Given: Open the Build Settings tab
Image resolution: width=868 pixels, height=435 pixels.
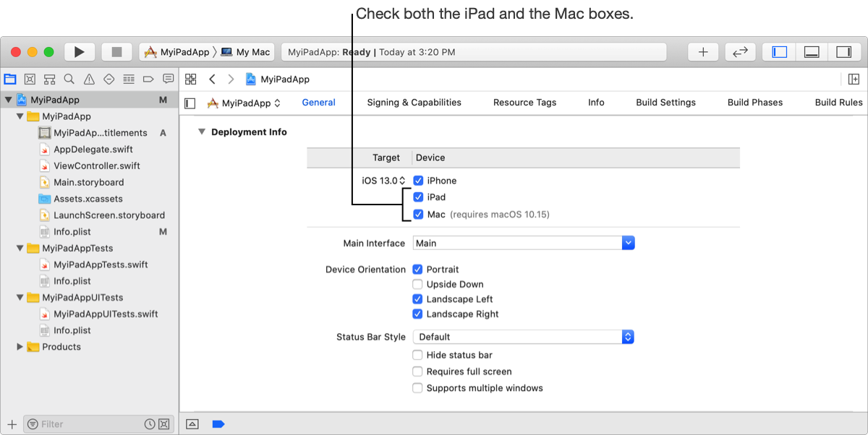Looking at the screenshot, I should pos(665,103).
